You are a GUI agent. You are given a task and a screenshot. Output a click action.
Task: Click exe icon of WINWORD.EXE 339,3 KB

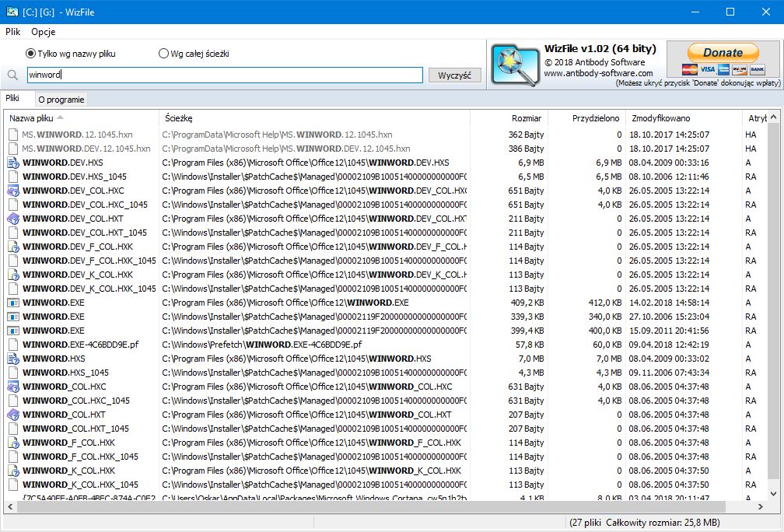tap(13, 317)
